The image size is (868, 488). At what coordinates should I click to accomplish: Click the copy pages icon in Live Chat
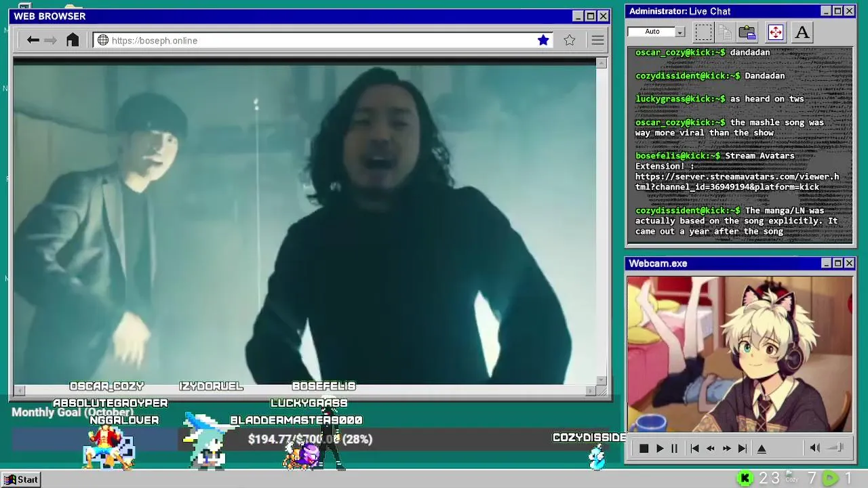pos(725,32)
